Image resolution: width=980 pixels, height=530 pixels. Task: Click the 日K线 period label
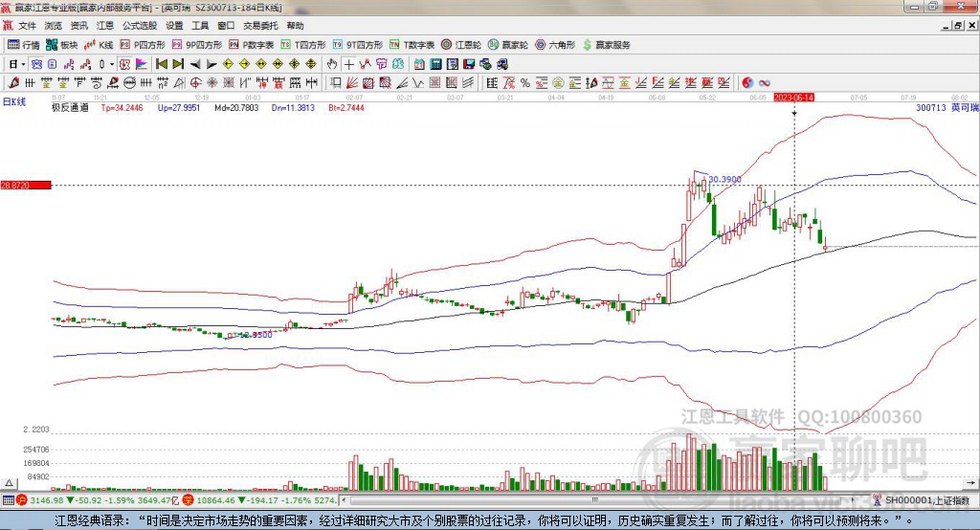pyautogui.click(x=13, y=101)
